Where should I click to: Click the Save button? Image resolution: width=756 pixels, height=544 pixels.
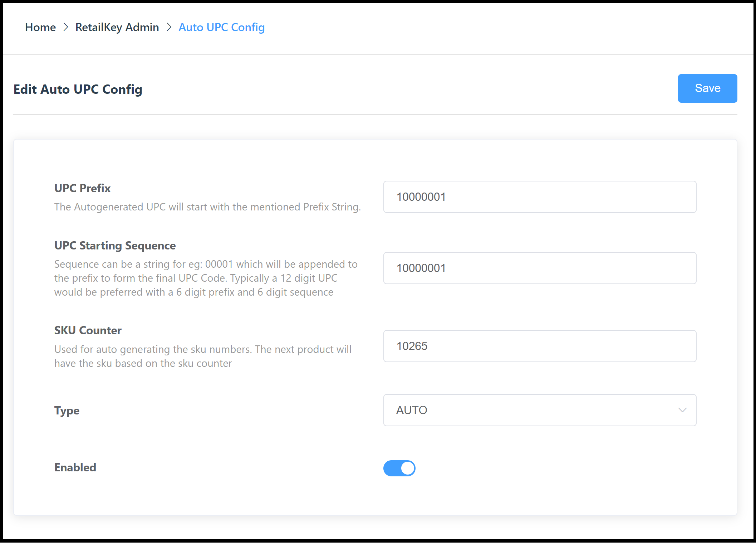click(707, 88)
